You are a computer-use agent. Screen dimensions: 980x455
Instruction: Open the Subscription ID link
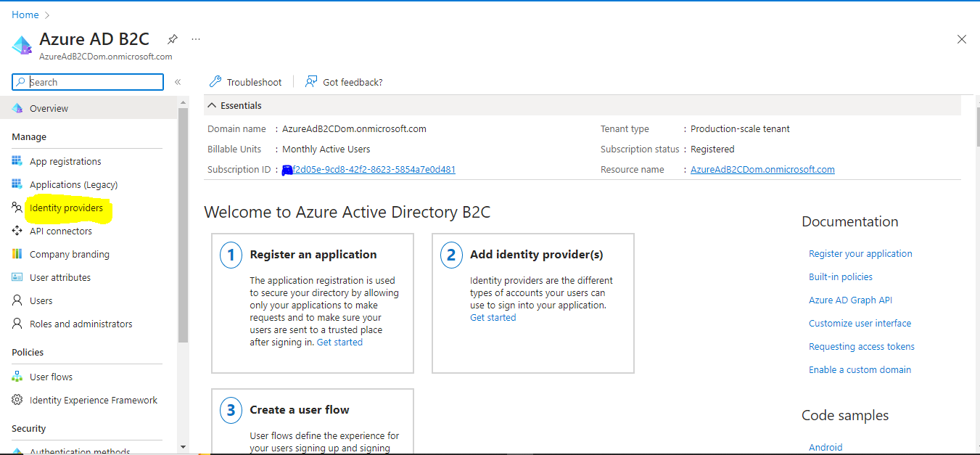point(368,169)
